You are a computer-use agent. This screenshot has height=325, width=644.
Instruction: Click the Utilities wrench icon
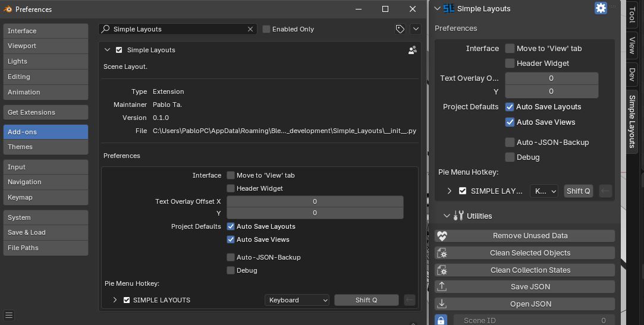click(458, 216)
